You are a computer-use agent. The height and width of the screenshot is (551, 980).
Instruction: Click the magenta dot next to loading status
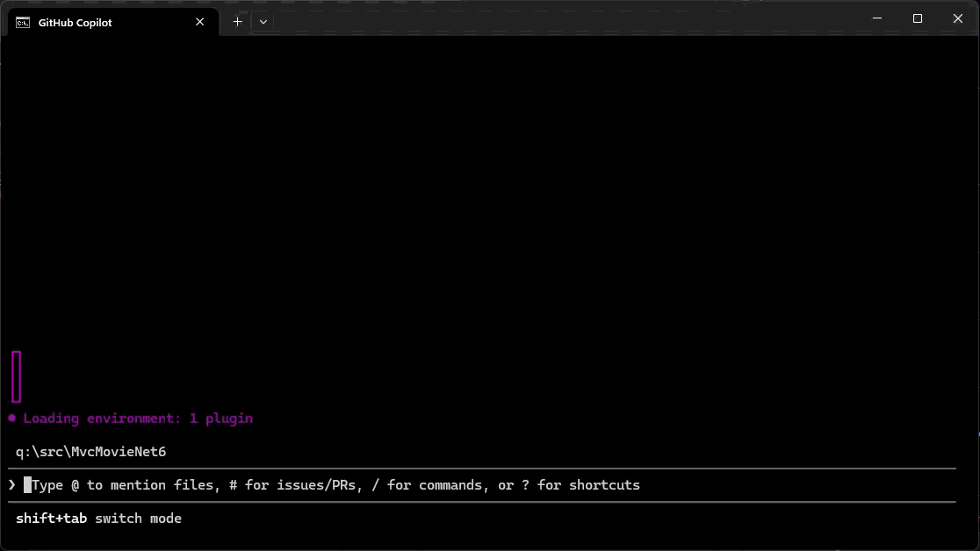[12, 419]
